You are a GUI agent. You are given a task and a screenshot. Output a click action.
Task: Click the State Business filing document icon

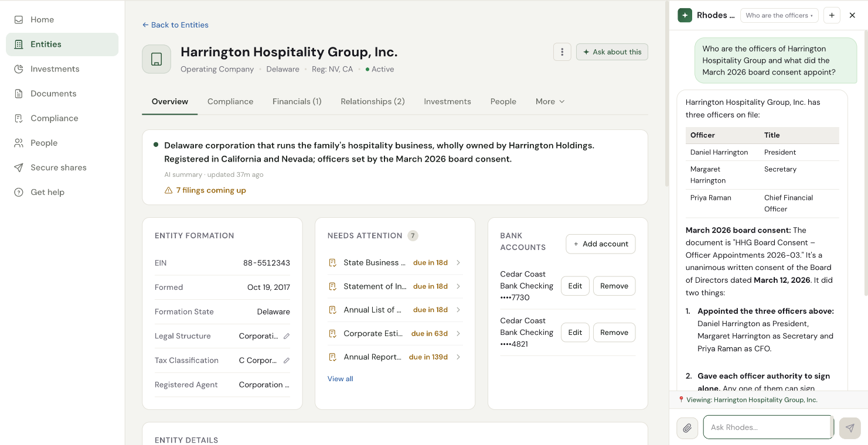[x=332, y=263]
